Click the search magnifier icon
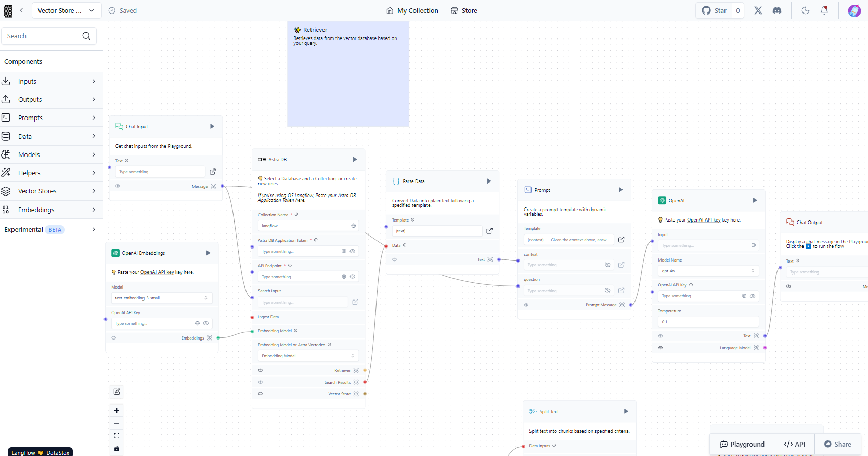The height and width of the screenshot is (456, 868). pyautogui.click(x=86, y=36)
